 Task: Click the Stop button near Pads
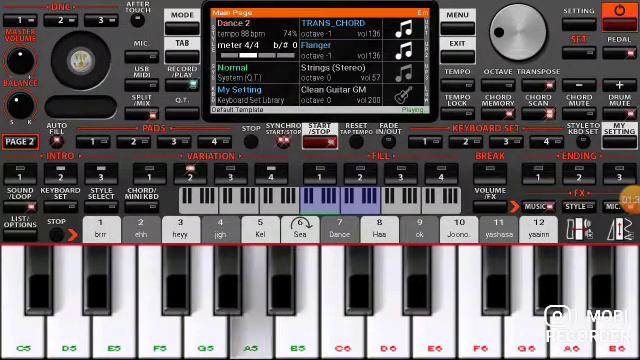[x=251, y=142]
